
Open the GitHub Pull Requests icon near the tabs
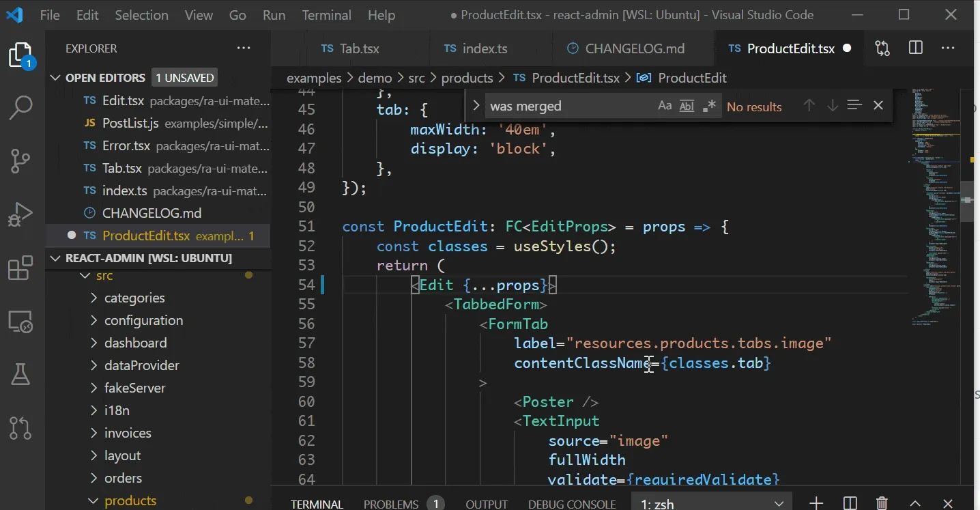pyautogui.click(x=882, y=48)
